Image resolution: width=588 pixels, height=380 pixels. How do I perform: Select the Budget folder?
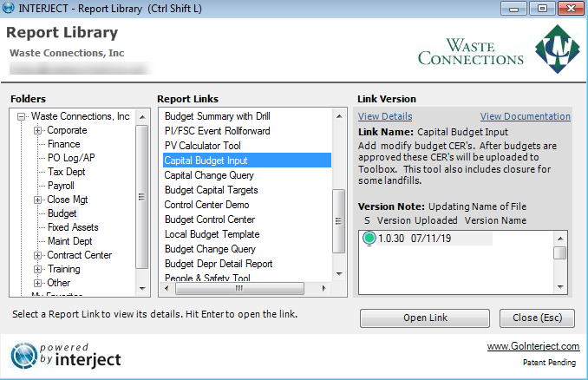(x=62, y=213)
